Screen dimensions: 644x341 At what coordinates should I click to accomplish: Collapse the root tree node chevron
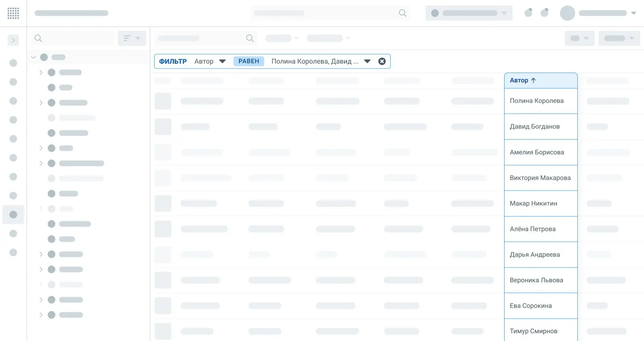point(33,57)
